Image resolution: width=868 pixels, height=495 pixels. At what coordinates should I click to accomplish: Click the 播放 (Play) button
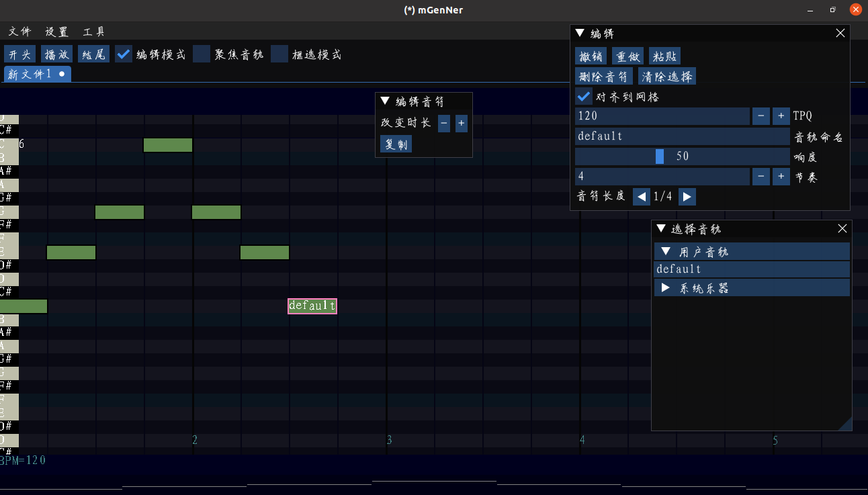coord(56,54)
